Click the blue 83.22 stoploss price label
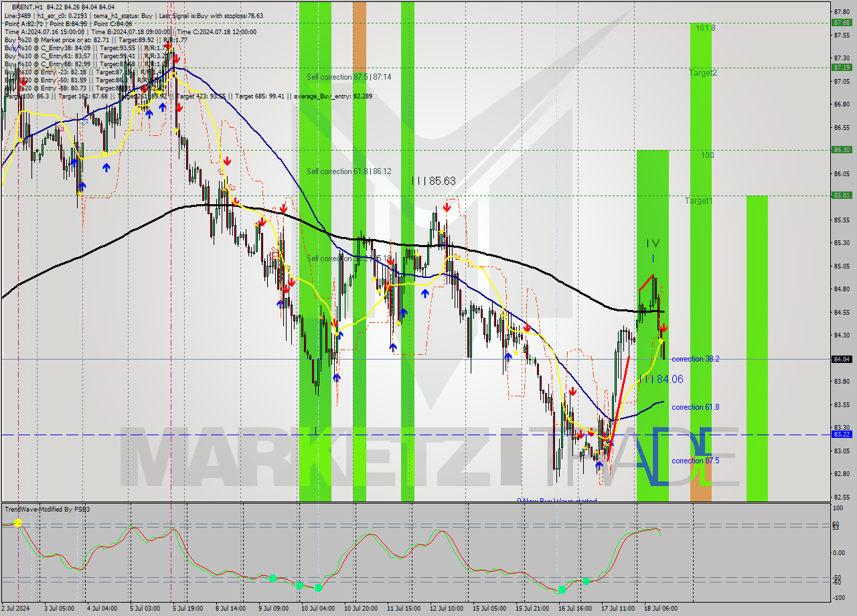This screenshot has width=857, height=616. [x=842, y=435]
